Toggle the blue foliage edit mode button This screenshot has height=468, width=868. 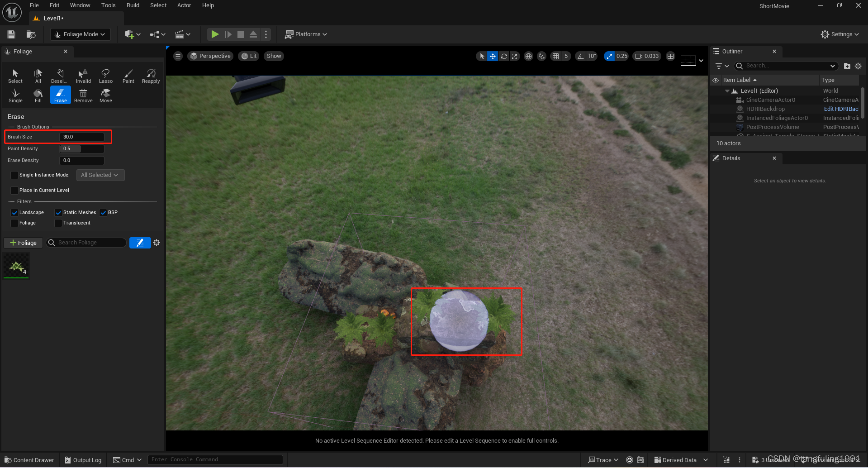140,243
